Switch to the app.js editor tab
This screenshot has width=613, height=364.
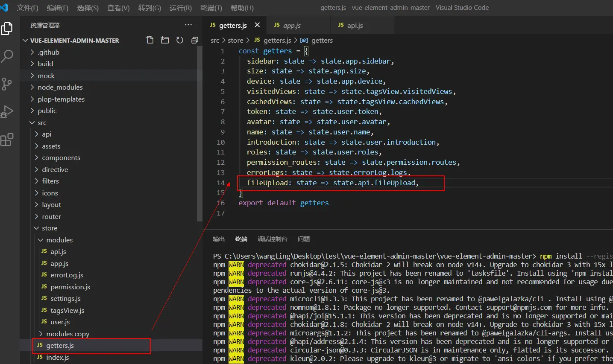tap(292, 26)
